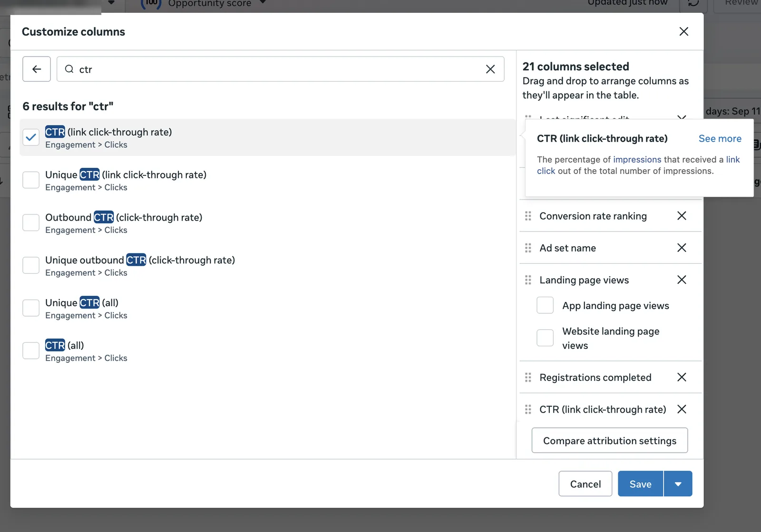761x532 pixels.
Task: Check CTR (all) checkbox
Action: (x=31, y=351)
